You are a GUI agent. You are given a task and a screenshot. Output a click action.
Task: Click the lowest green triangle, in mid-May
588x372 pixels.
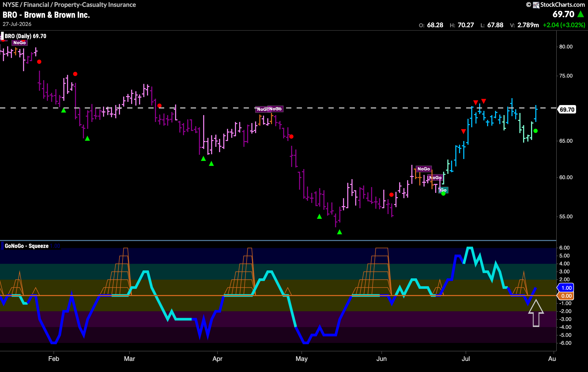340,232
